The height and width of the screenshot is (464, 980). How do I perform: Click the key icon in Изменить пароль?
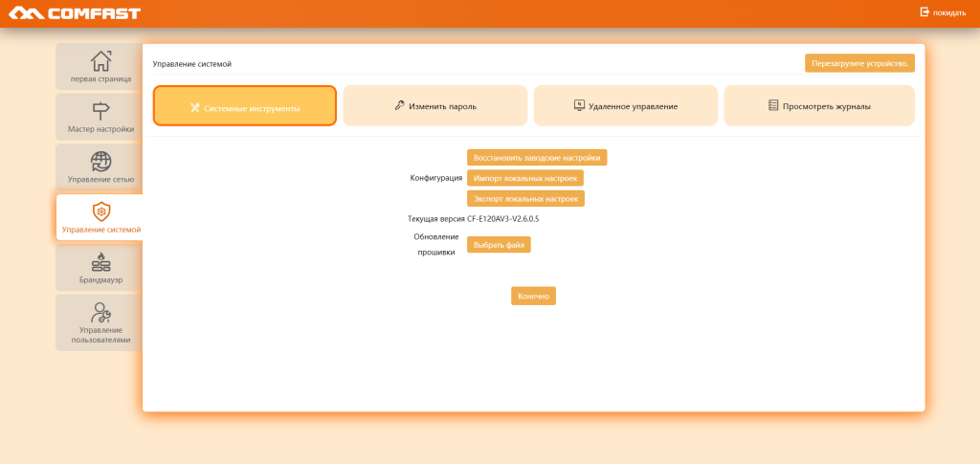pos(399,105)
